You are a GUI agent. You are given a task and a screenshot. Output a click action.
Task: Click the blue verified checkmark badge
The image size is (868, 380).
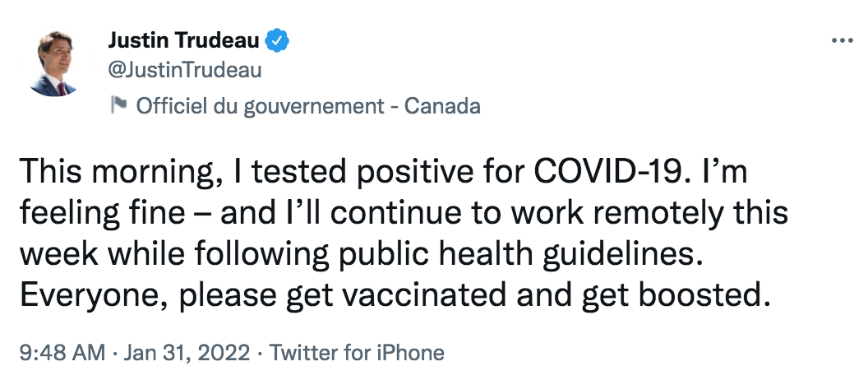277,40
